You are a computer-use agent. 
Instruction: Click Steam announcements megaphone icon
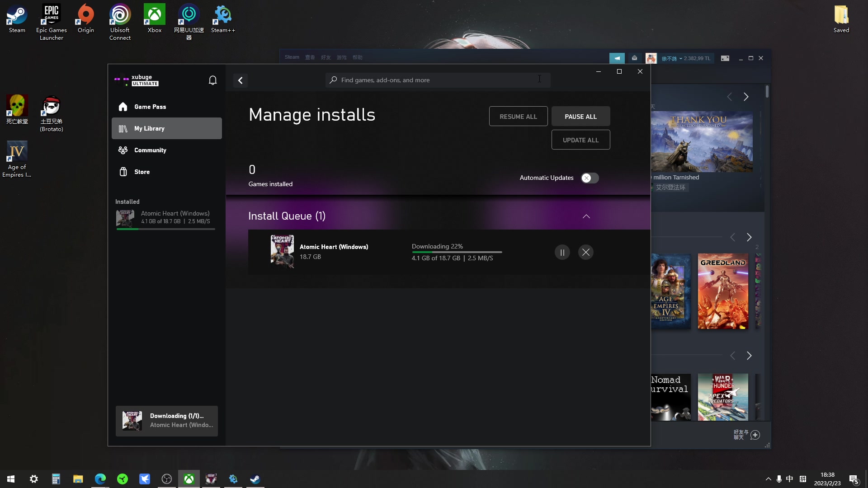[x=617, y=58]
